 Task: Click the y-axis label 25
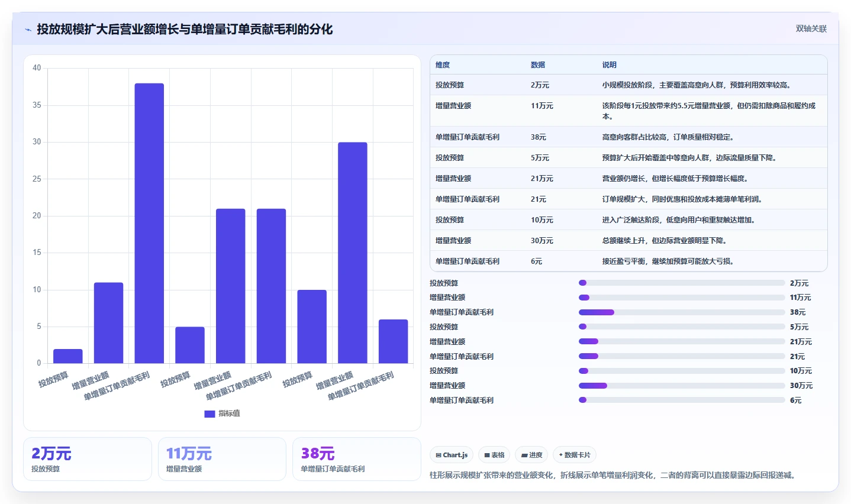pos(37,179)
